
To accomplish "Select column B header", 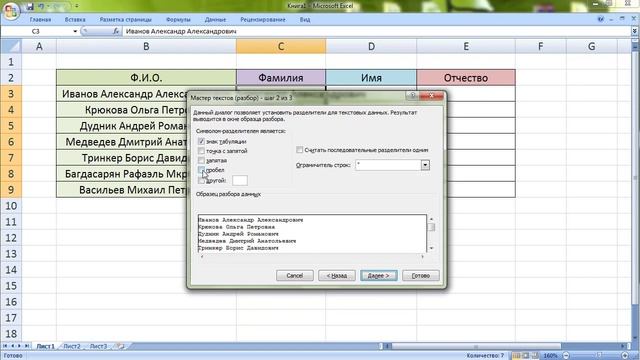I will coord(146,46).
